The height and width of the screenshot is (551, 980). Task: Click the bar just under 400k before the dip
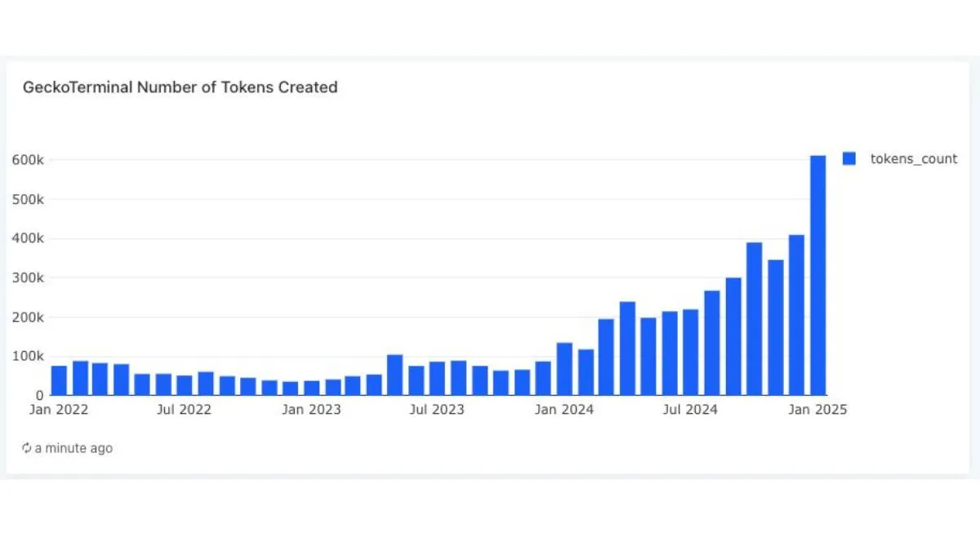(754, 319)
